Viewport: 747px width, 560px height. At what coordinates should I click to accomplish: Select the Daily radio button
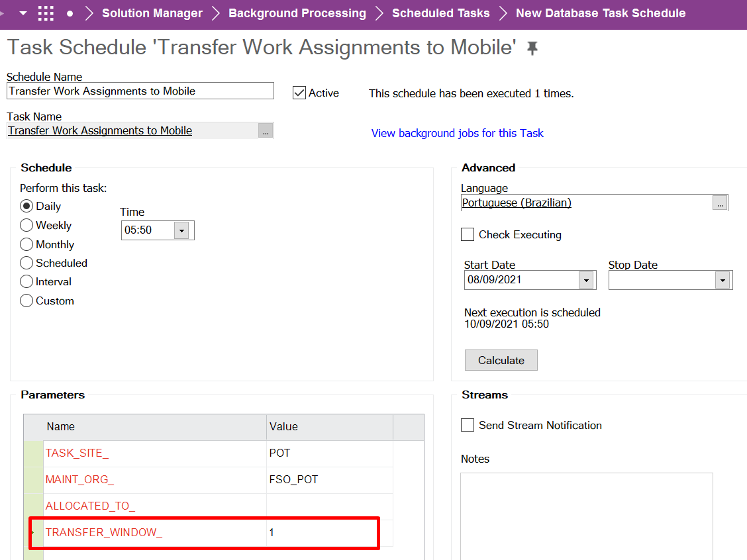coord(26,206)
